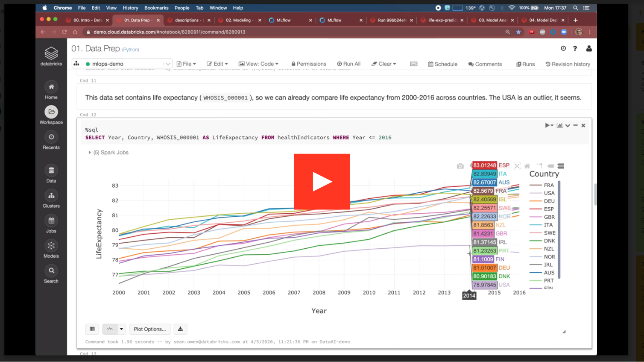Image resolution: width=644 pixels, height=362 pixels.
Task: Toggle spike lines in the plot toolbar
Action: [x=539, y=166]
